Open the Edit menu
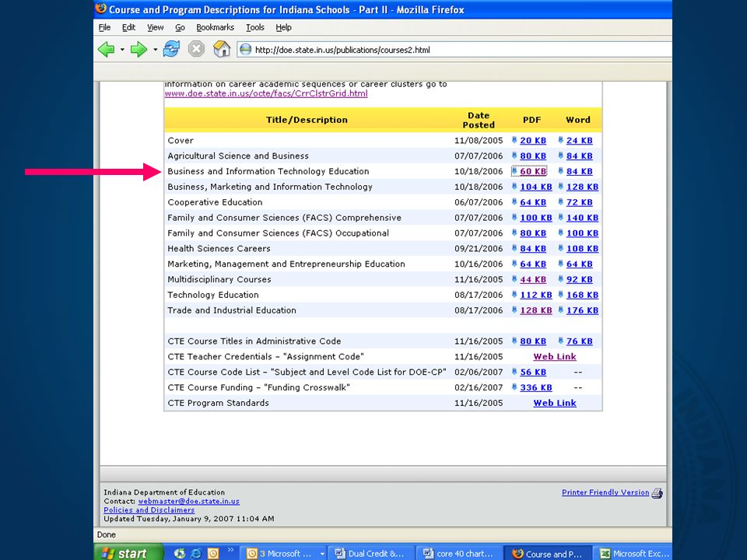Screen dimensions: 747x560 [x=128, y=27]
